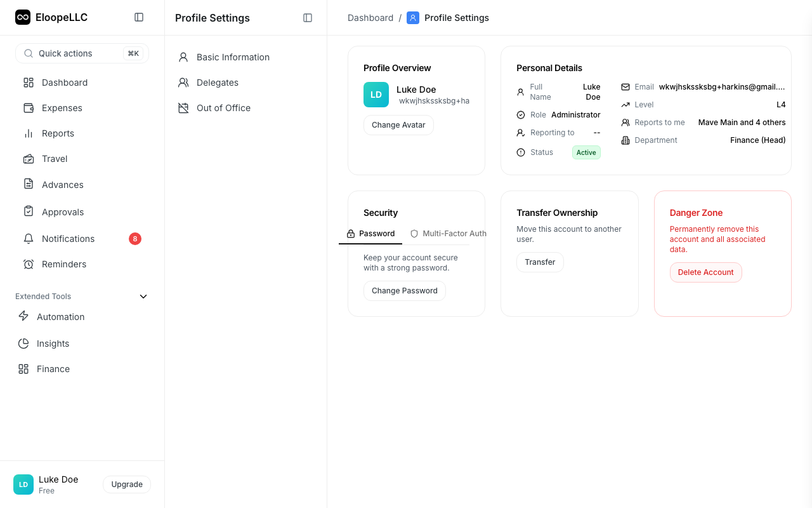This screenshot has height=508, width=812.
Task: Click the Reminders clock icon
Action: 28,264
